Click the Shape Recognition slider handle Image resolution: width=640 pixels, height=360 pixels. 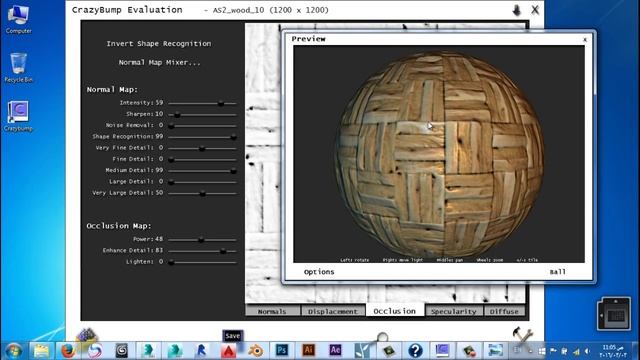[x=233, y=138]
